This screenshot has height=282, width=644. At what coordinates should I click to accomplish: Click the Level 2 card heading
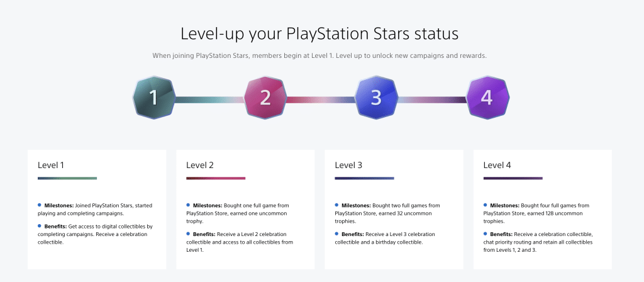[200, 166]
